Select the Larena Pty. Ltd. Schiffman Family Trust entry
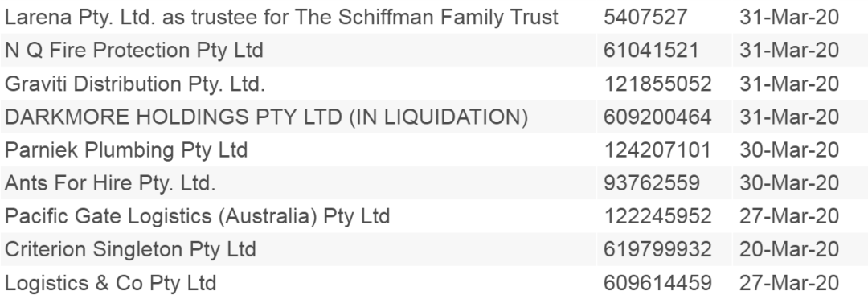868x299 pixels. point(281,18)
